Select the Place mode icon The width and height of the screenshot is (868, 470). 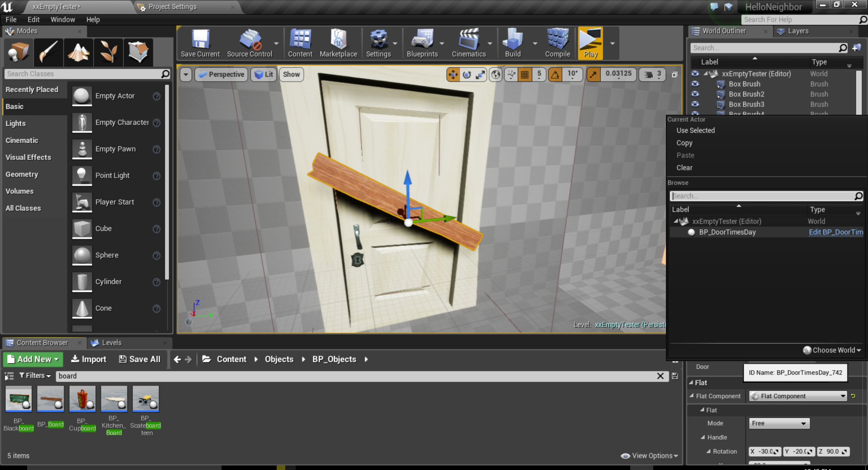point(19,52)
